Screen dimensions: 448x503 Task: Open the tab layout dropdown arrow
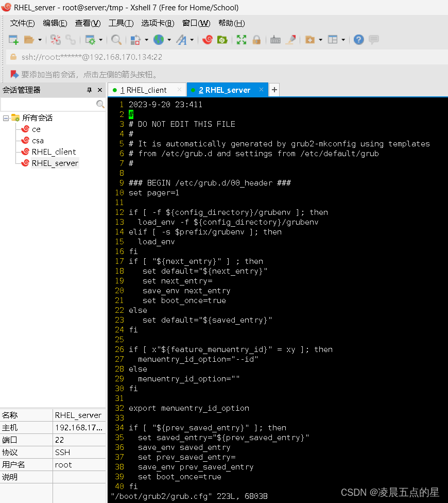(344, 39)
